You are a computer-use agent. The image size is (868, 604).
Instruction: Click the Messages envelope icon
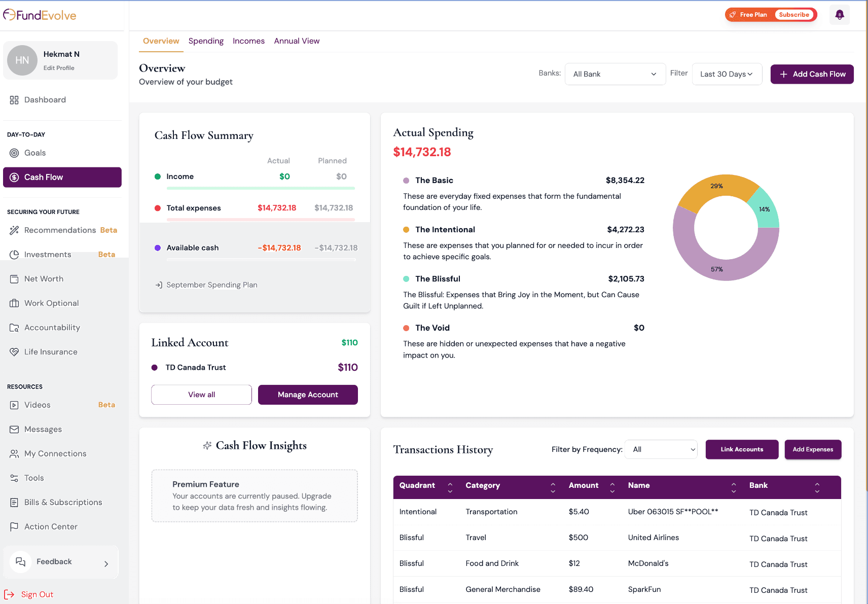[14, 430]
